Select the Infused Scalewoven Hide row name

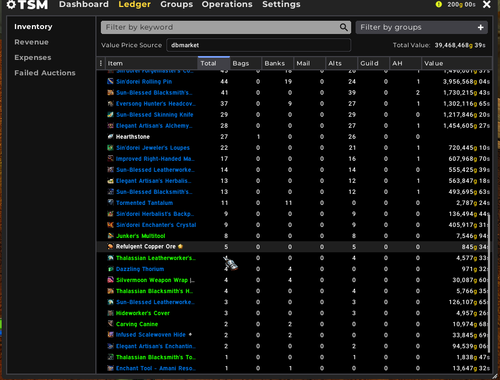pyautogui.click(x=151, y=335)
